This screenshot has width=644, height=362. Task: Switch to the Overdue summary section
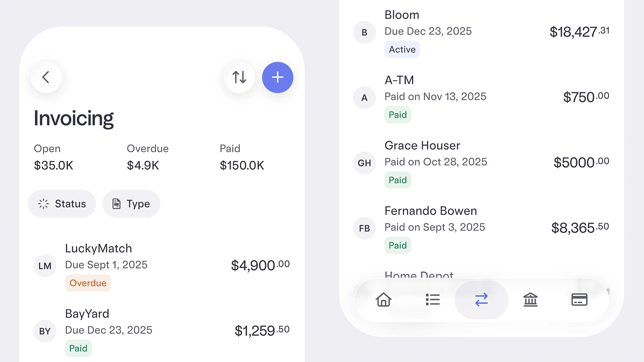tap(148, 157)
